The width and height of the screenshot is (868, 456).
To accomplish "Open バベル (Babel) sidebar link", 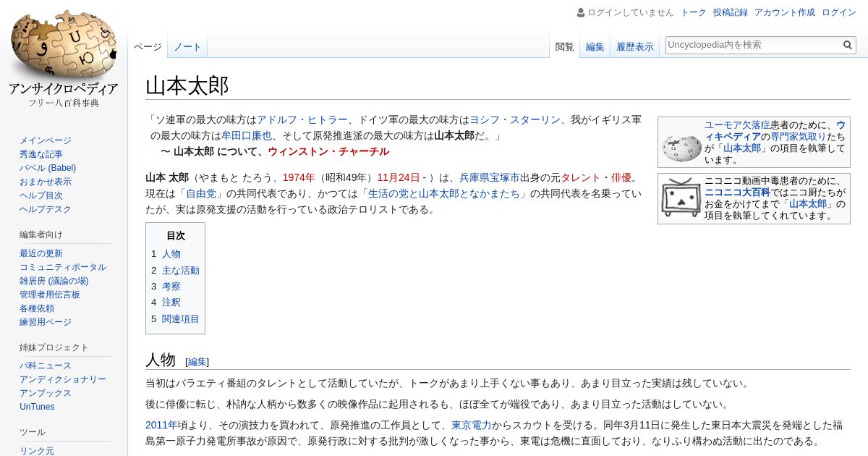I will point(48,168).
